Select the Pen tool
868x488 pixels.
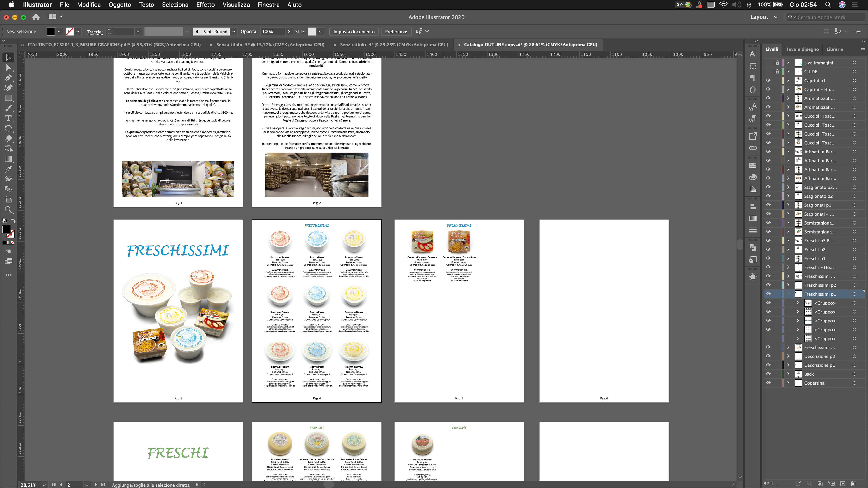click(8, 78)
